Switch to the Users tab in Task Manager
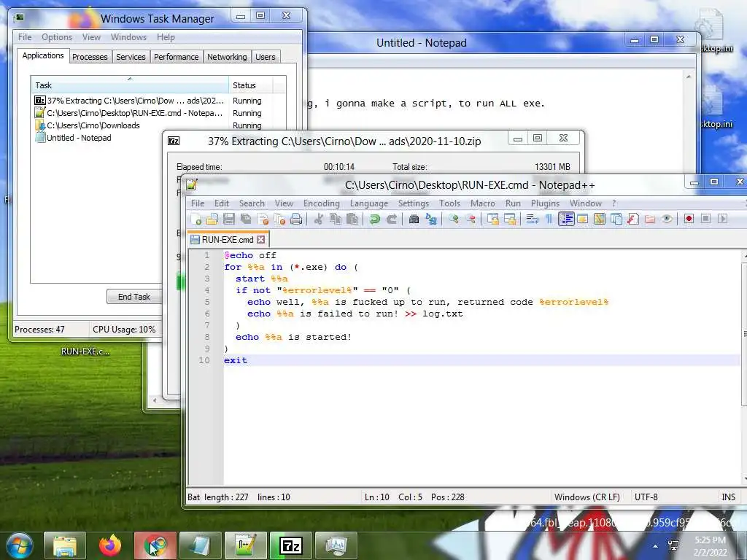Screen dimensions: 747x560 265,57
